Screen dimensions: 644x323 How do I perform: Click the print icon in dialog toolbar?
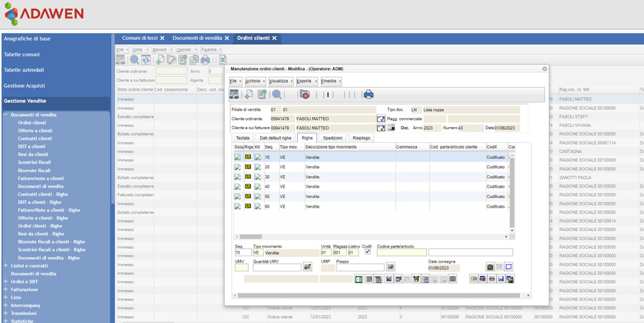pyautogui.click(x=369, y=95)
